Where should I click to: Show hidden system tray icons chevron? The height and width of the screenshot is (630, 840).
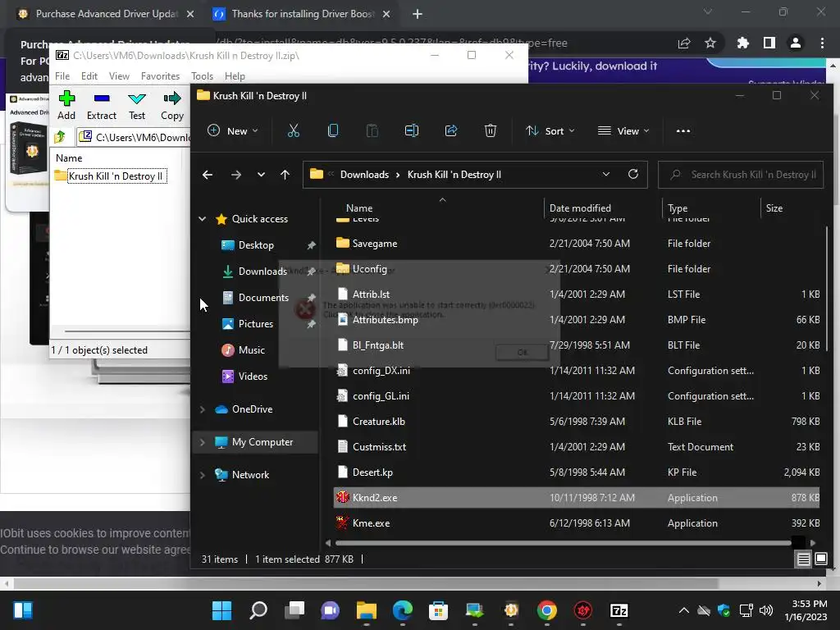pyautogui.click(x=684, y=610)
